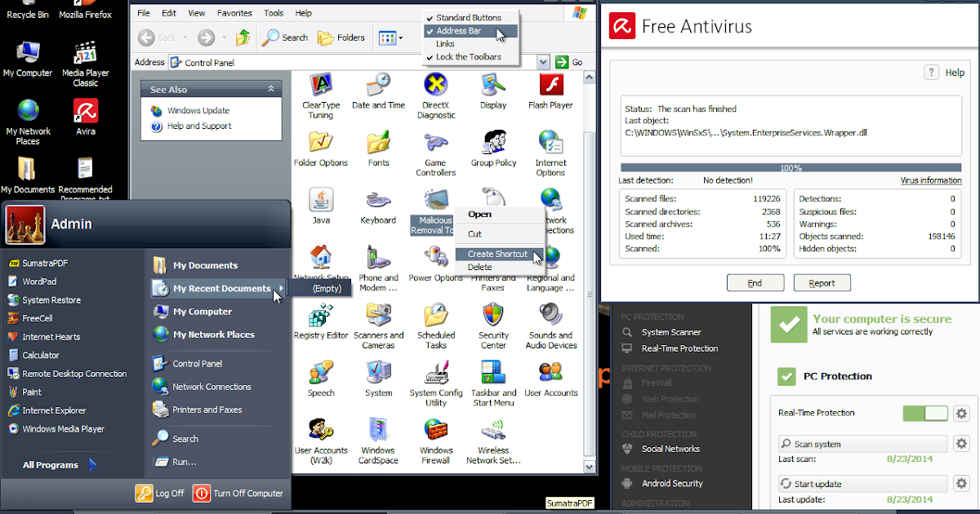This screenshot has height=514, width=980.
Task: Open the Windows Firewall icon
Action: pyautogui.click(x=436, y=441)
